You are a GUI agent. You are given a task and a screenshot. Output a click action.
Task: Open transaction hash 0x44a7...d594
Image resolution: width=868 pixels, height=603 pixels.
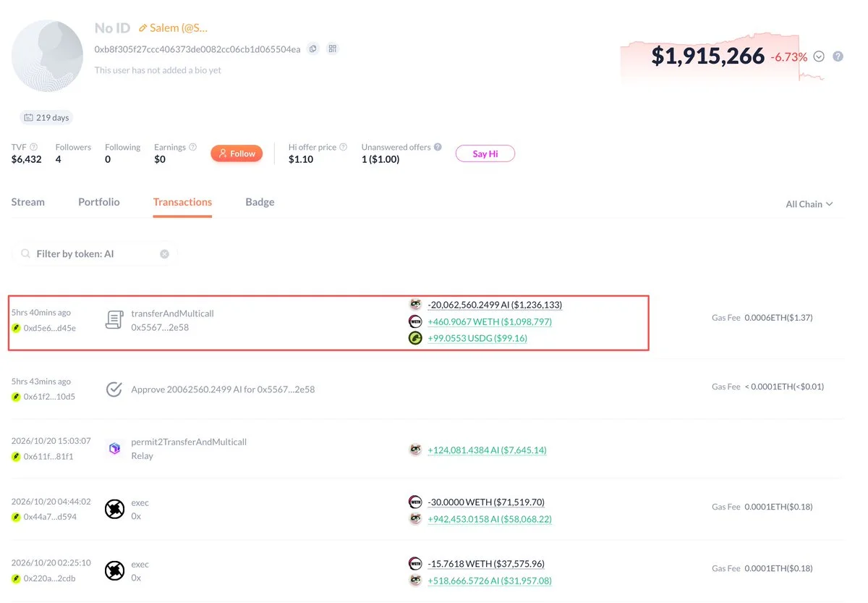click(51, 517)
